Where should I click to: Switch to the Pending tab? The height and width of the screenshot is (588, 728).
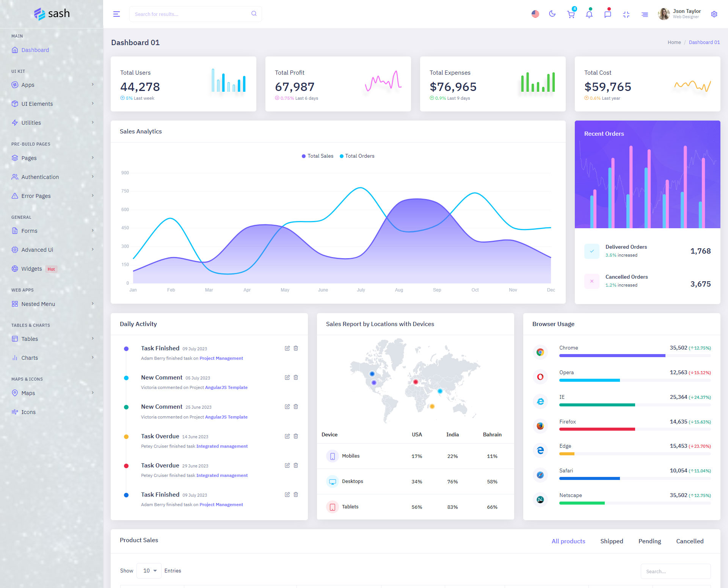pyautogui.click(x=649, y=541)
